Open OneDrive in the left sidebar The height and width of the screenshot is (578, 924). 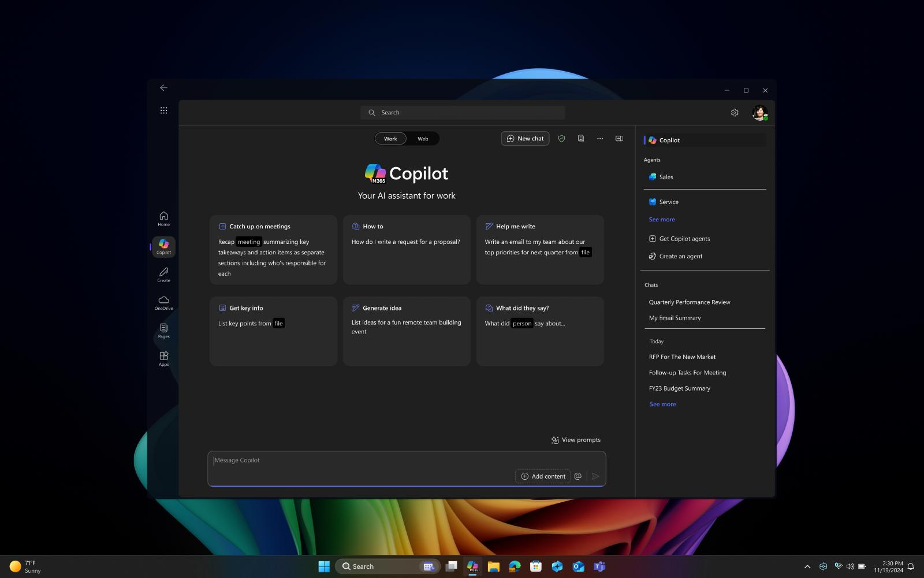pyautogui.click(x=163, y=303)
